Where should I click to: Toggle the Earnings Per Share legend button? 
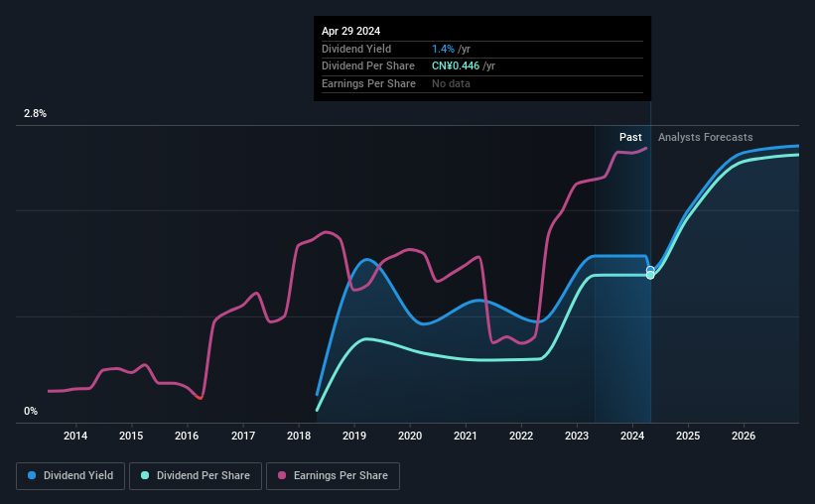(x=333, y=476)
